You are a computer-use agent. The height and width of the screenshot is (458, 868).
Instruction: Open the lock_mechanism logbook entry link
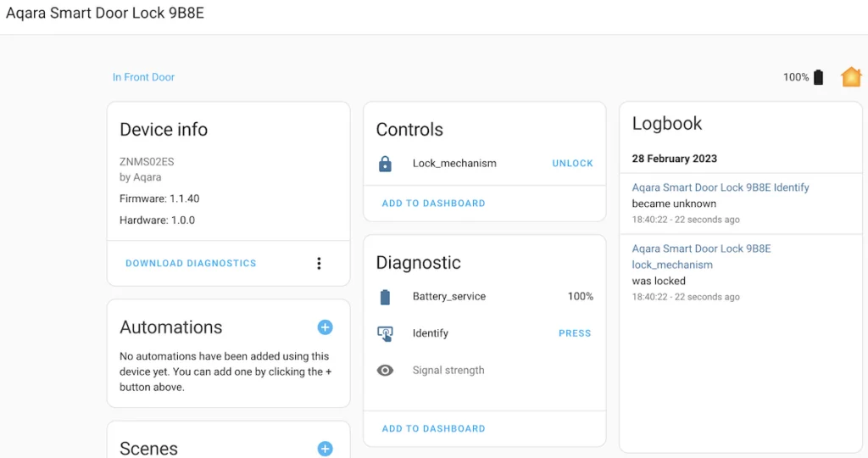(701, 256)
